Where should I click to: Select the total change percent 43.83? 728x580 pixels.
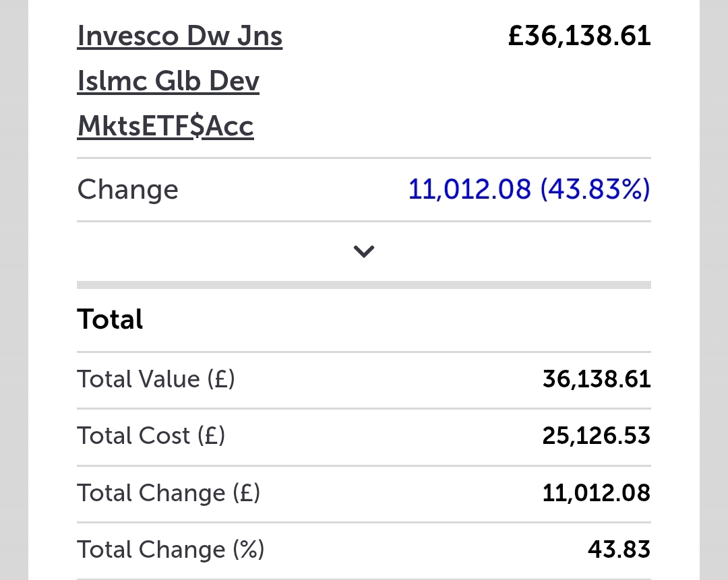coord(619,550)
